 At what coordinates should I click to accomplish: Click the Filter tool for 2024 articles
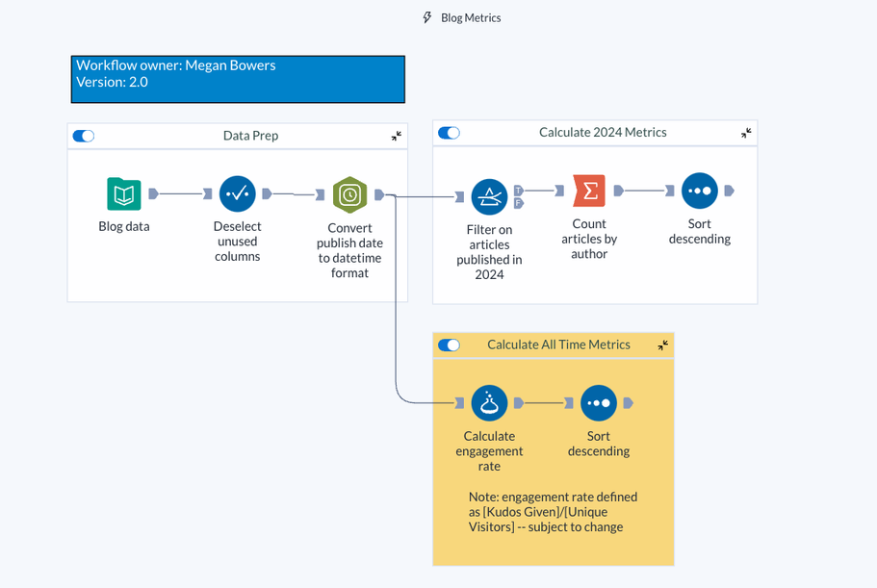click(x=489, y=197)
